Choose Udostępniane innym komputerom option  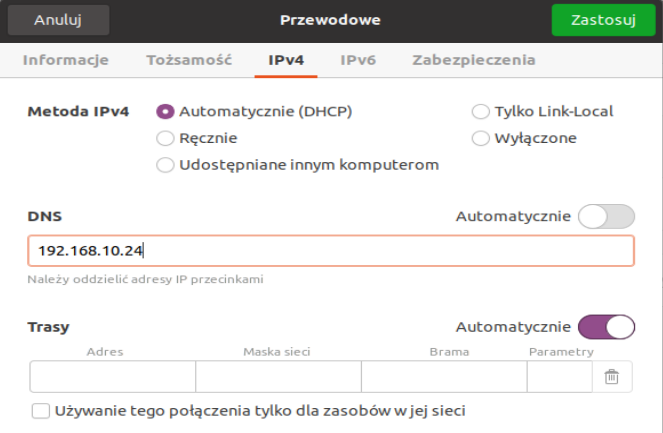[x=166, y=165]
